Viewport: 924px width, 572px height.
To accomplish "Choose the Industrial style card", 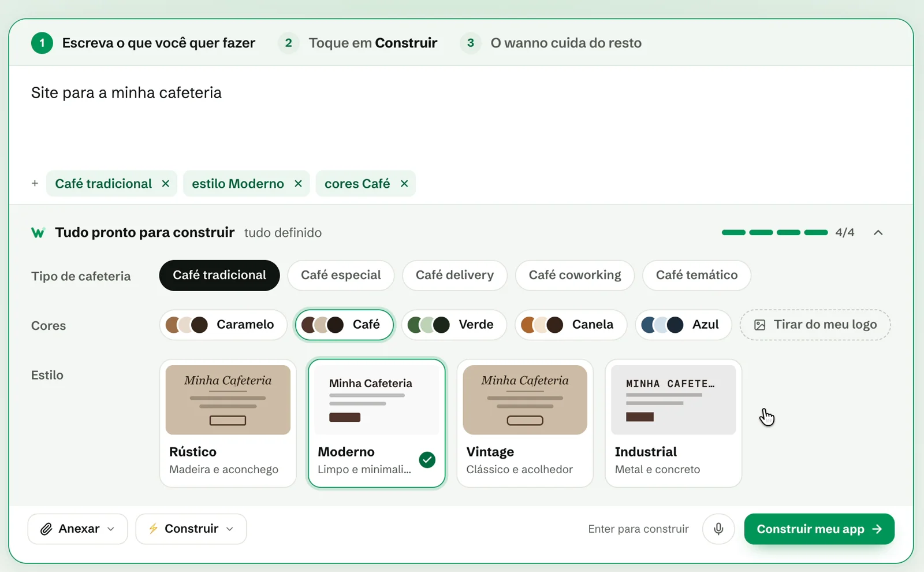I will coord(673,424).
